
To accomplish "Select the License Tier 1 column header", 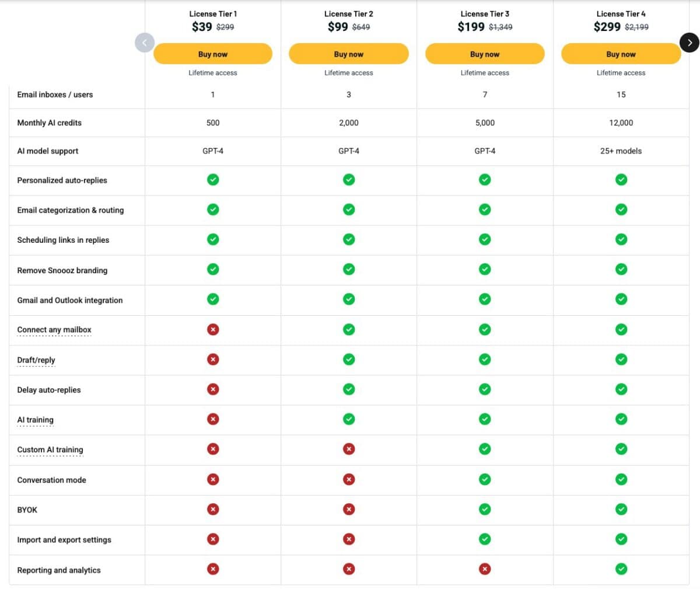I will [x=213, y=13].
